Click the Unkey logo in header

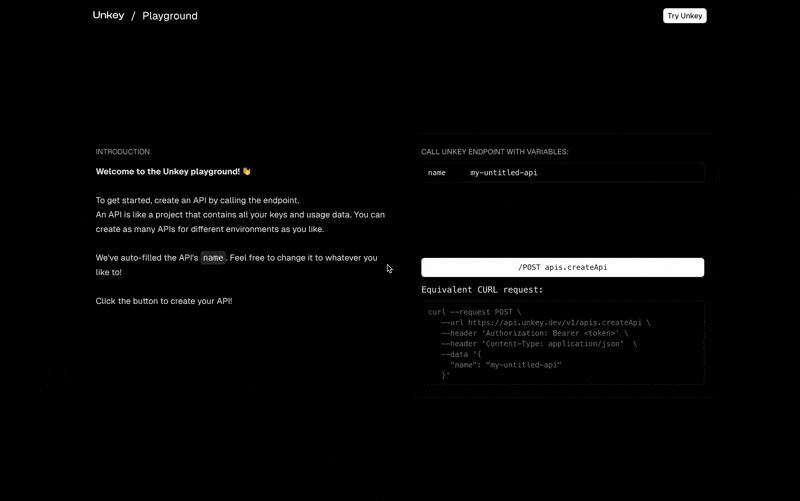(x=108, y=16)
